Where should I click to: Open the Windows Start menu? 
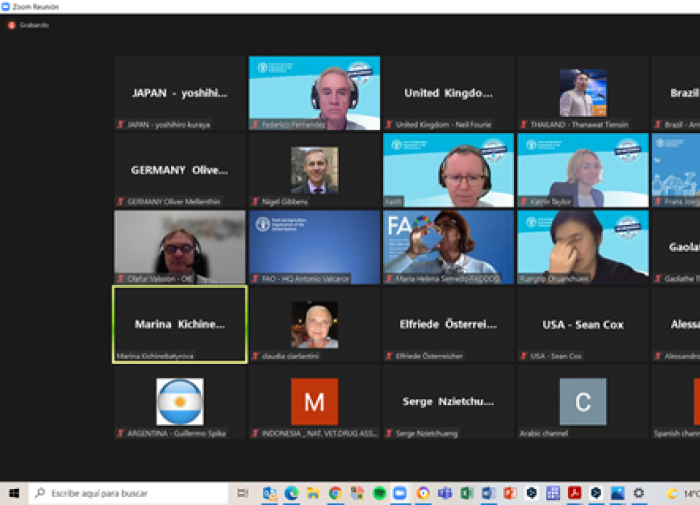(x=14, y=493)
